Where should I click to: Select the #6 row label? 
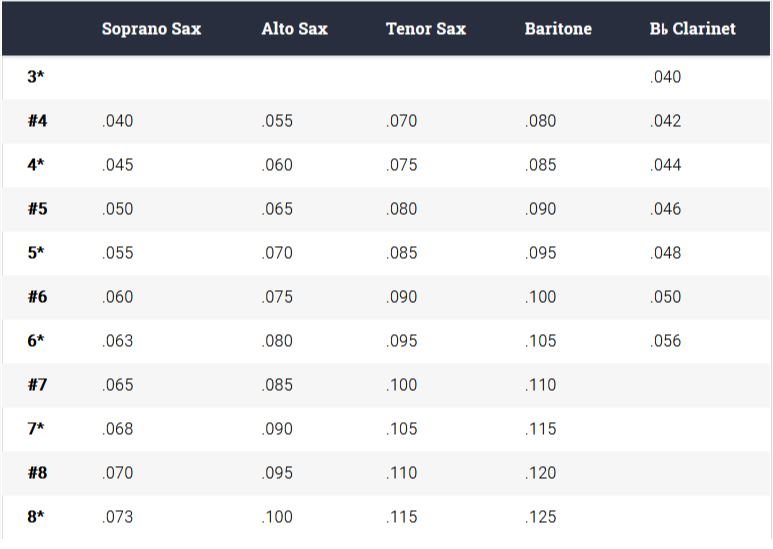click(x=37, y=297)
